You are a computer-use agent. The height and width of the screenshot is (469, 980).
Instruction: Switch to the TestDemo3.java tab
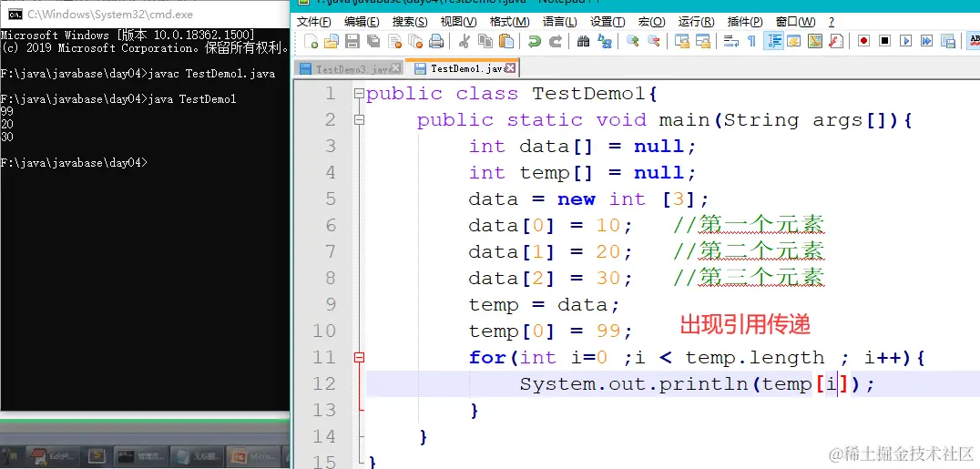[348, 69]
